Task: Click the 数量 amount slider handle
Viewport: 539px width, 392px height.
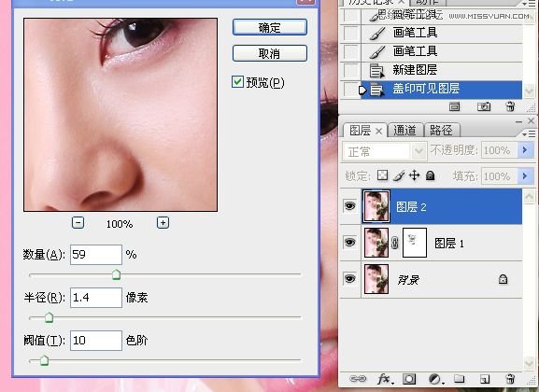Action: pos(116,274)
